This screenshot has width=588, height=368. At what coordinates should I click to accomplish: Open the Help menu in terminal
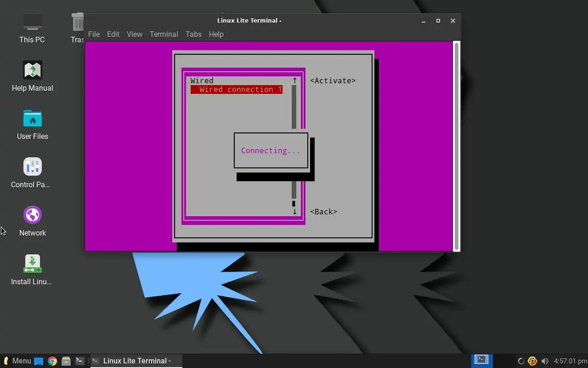(216, 34)
